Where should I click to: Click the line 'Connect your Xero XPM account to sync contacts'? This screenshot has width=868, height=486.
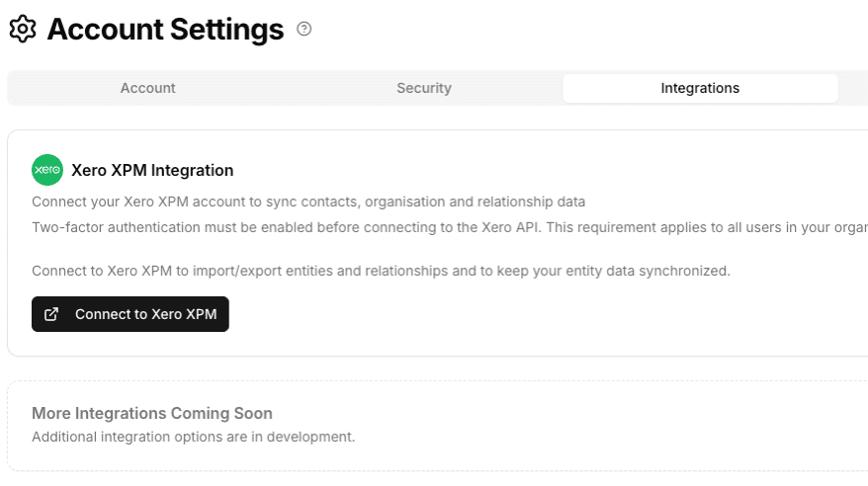[x=308, y=202]
